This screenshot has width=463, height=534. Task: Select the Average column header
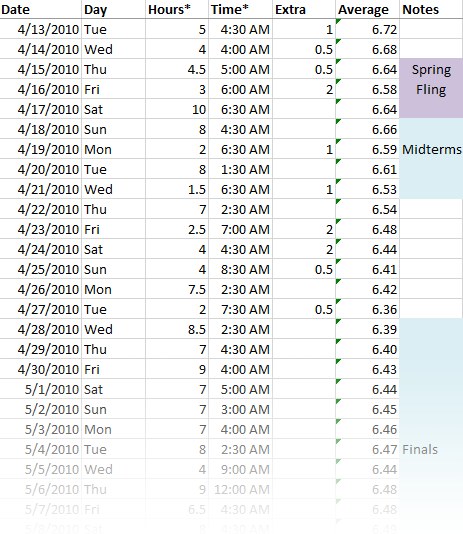tap(367, 9)
